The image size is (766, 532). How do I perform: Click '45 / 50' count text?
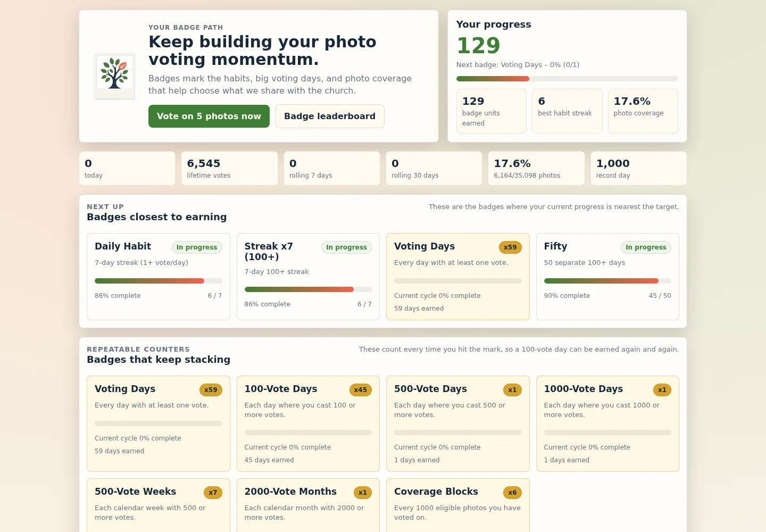pyautogui.click(x=660, y=296)
